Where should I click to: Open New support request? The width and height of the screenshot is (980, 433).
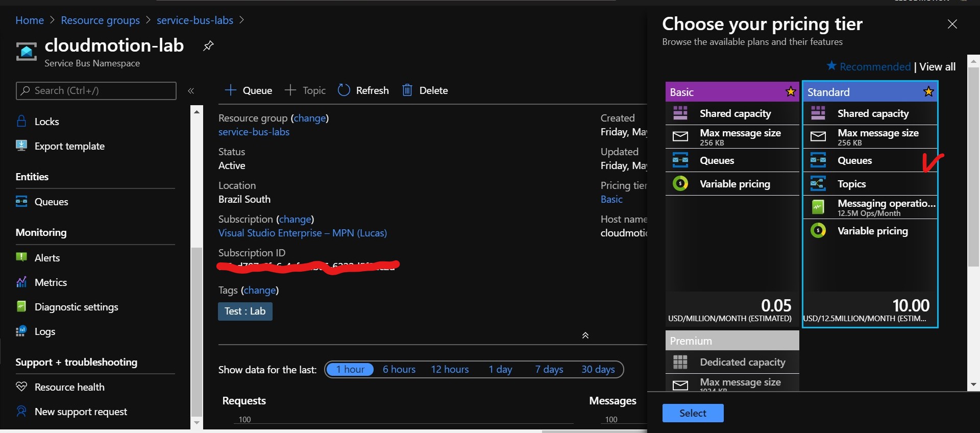click(81, 412)
